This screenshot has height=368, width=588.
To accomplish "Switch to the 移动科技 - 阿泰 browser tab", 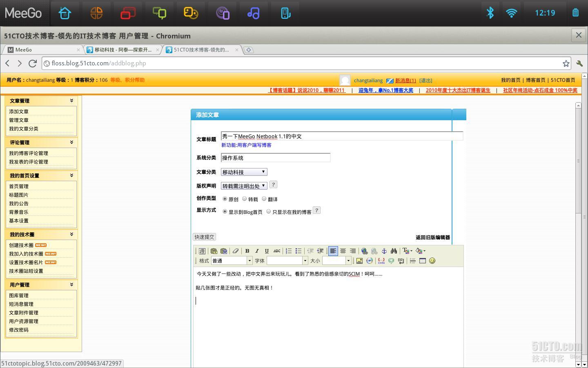I will coord(123,50).
